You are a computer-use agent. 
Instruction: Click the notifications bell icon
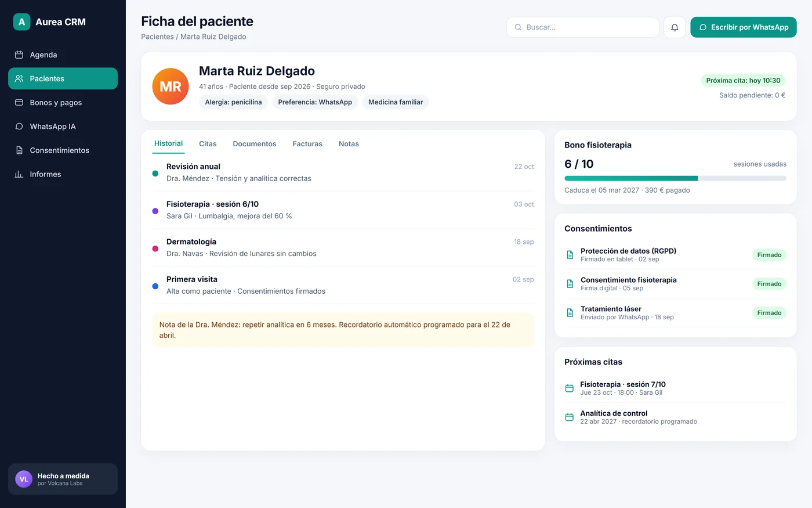(675, 27)
